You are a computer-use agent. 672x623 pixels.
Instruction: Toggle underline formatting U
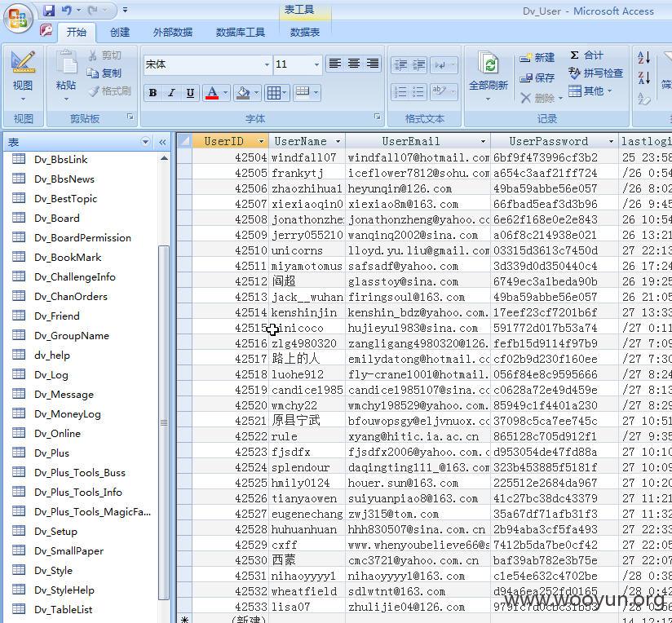pos(190,92)
